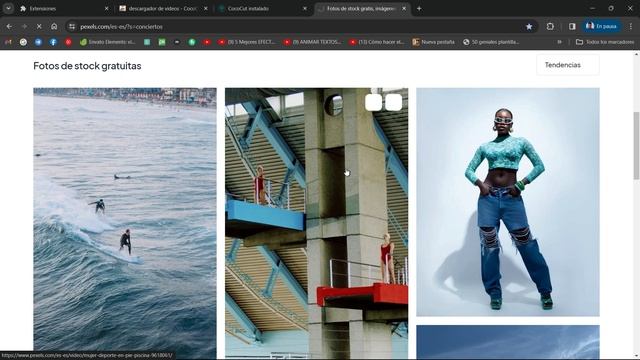Screen dimensions: 640x360
Task: Open the woman in teal top photo
Action: pyautogui.click(x=508, y=202)
